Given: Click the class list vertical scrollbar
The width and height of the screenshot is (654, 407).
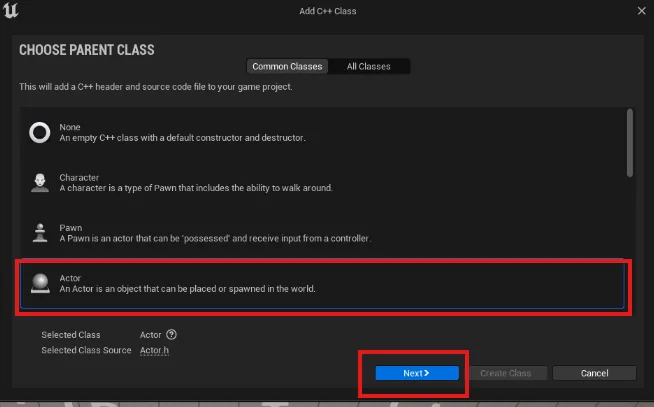Looking at the screenshot, I should point(630,143).
